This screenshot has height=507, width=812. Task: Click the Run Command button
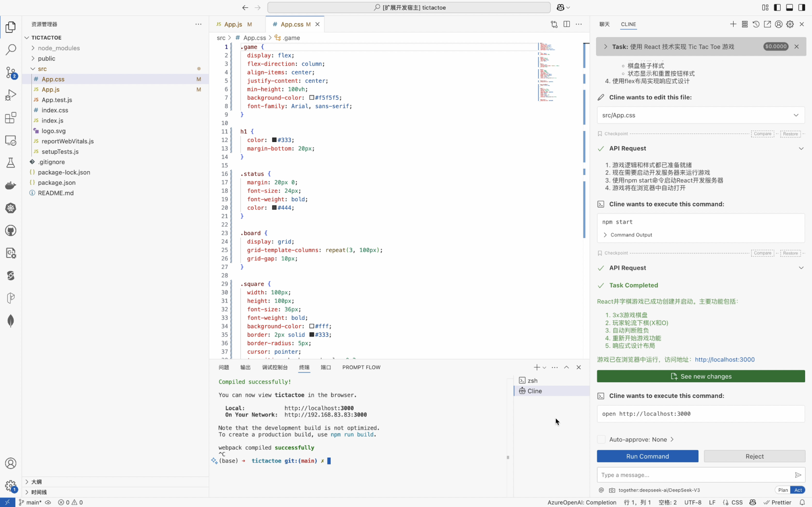click(x=647, y=456)
